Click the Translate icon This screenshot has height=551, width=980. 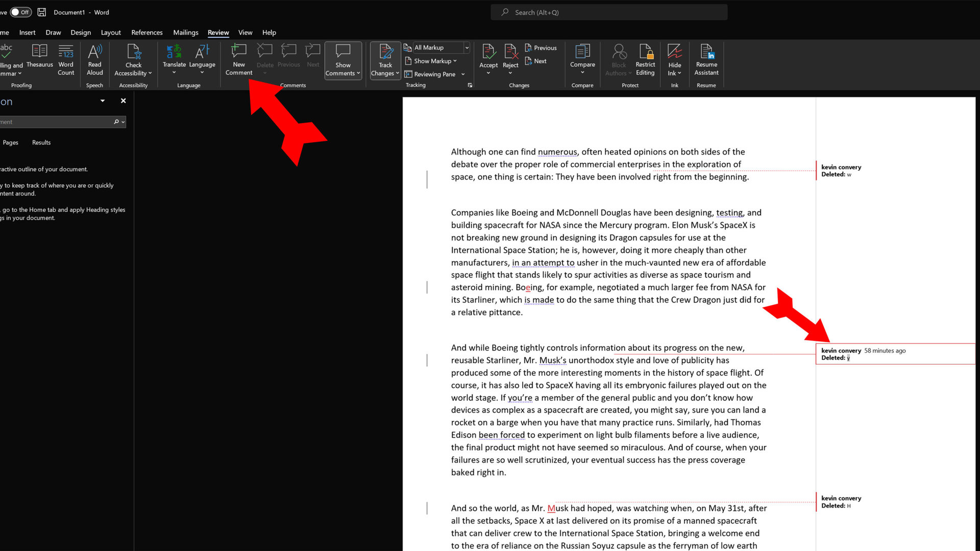click(x=174, y=52)
